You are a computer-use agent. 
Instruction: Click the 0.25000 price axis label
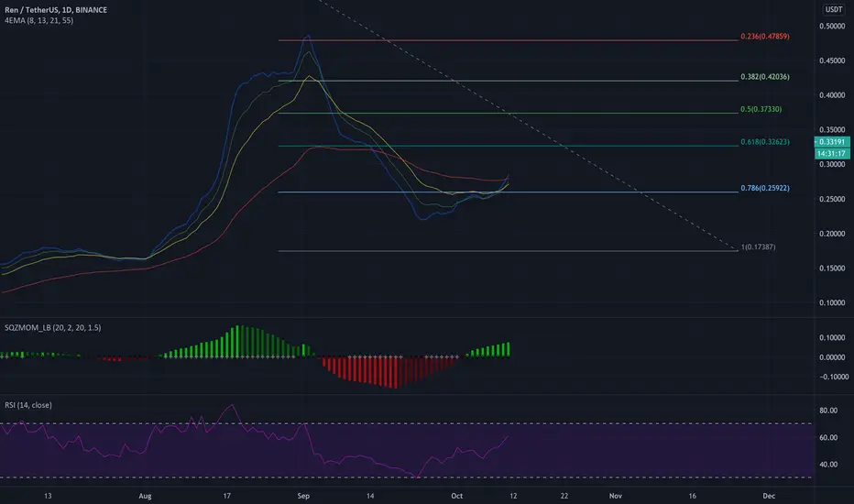832,199
